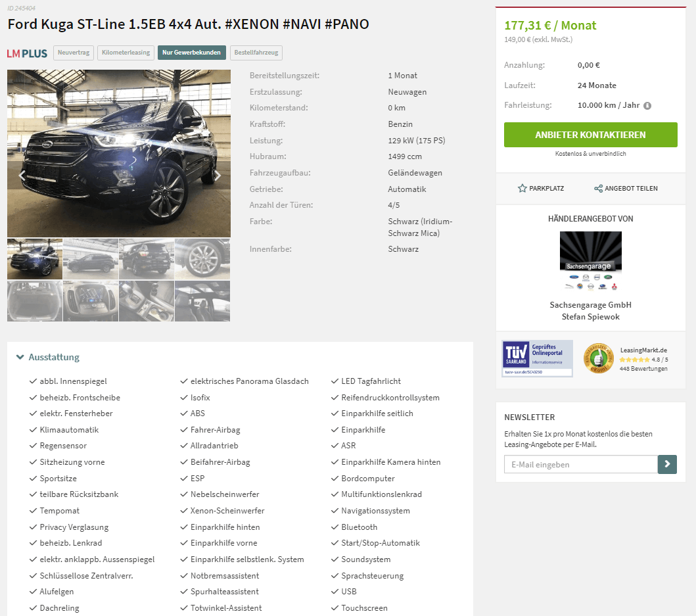This screenshot has height=616, width=696.
Task: Click the Parkplatz star icon
Action: coord(522,188)
